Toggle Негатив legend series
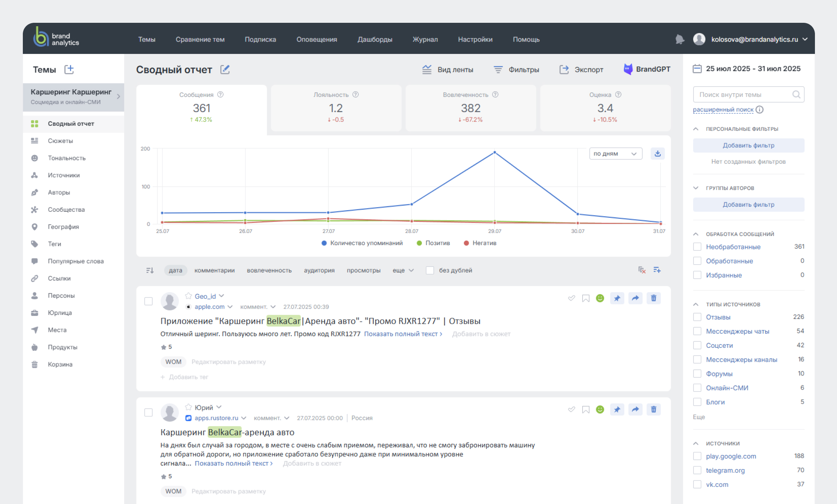837x504 pixels. click(480, 243)
